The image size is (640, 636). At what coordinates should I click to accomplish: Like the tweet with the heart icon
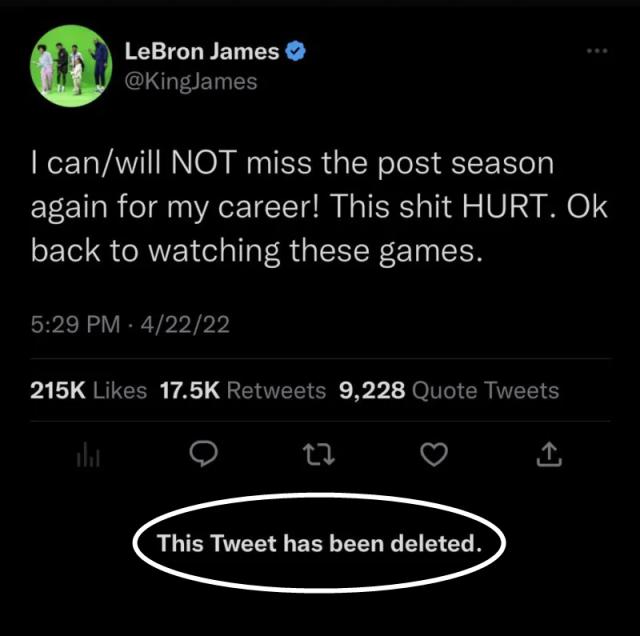click(433, 456)
